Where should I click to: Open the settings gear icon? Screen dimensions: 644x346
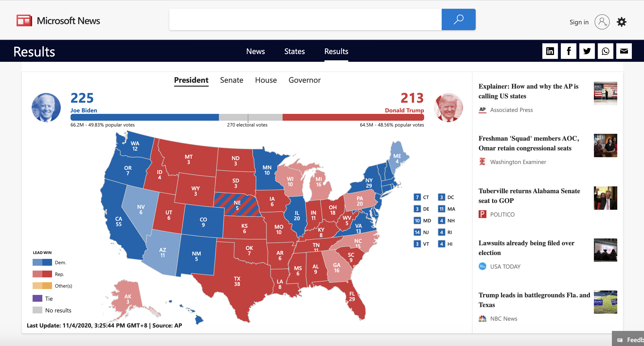[621, 22]
